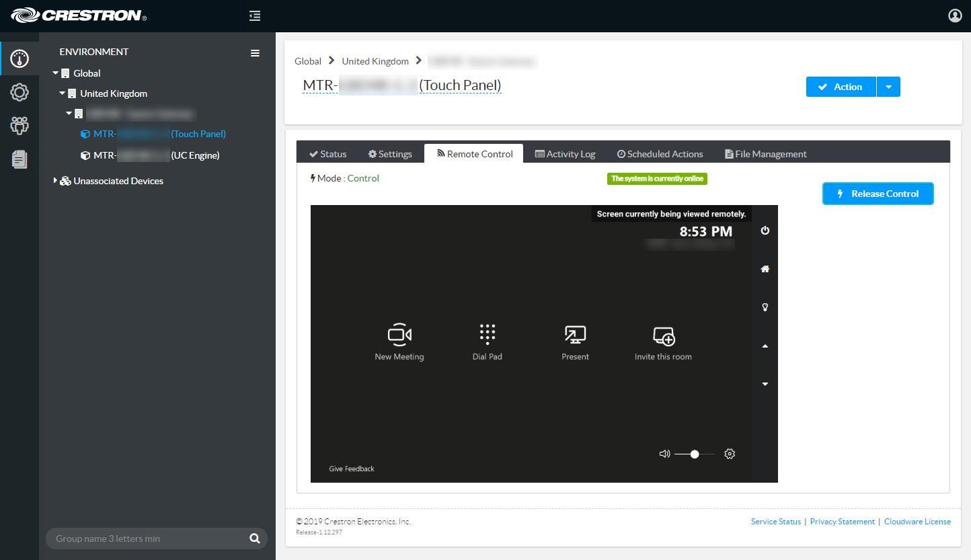
Task: Collapse the United Kingdom tree node
Action: pos(63,93)
